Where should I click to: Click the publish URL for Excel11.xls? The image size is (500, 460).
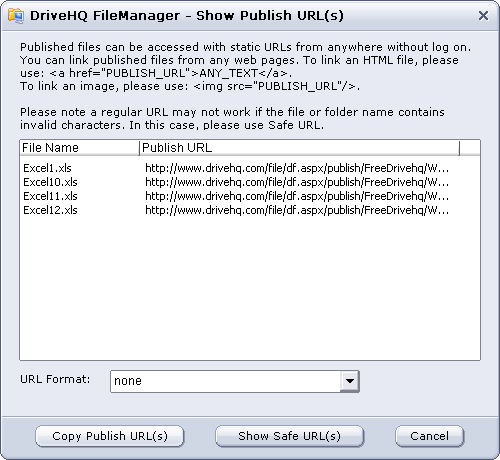pos(297,196)
